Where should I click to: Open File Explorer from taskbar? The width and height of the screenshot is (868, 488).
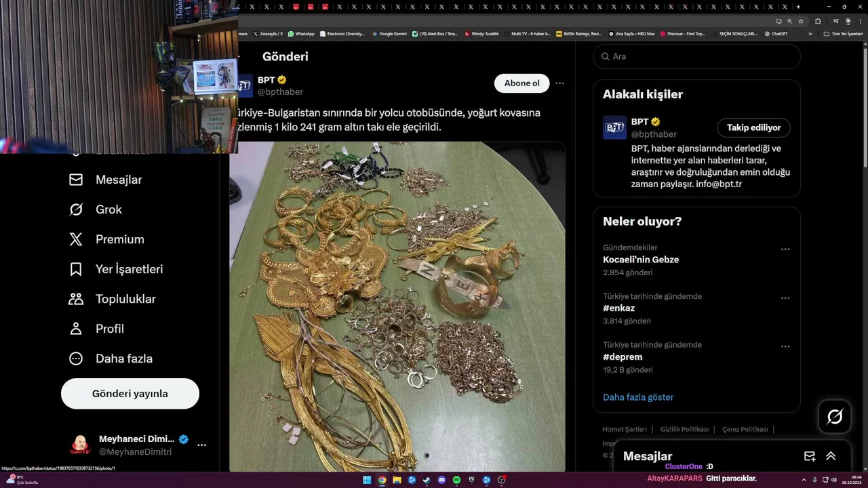coord(397,480)
